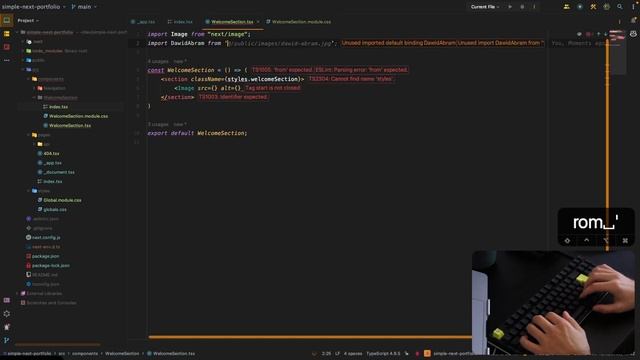
Task: Switch to the _app.tsx editor tab
Action: click(143, 22)
